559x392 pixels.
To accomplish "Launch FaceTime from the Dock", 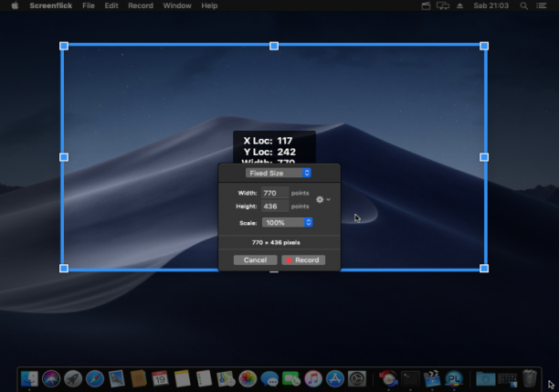I will (x=291, y=378).
